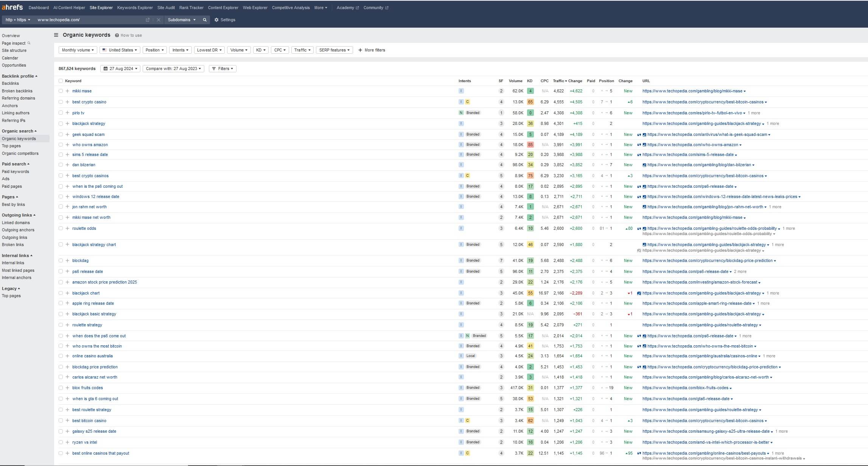868x466 pixels.
Task: Open Subdomains mode dropdown
Action: (182, 20)
